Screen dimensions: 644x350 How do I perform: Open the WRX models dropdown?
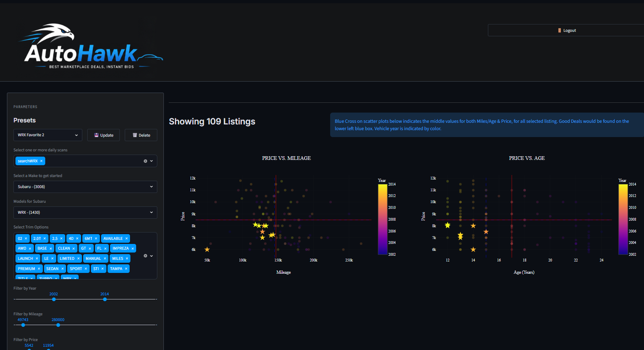(85, 213)
